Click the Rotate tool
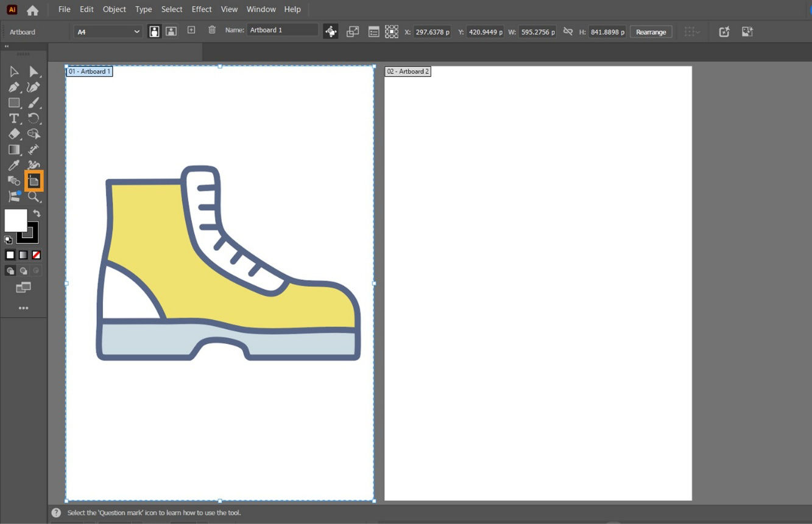 [x=32, y=118]
